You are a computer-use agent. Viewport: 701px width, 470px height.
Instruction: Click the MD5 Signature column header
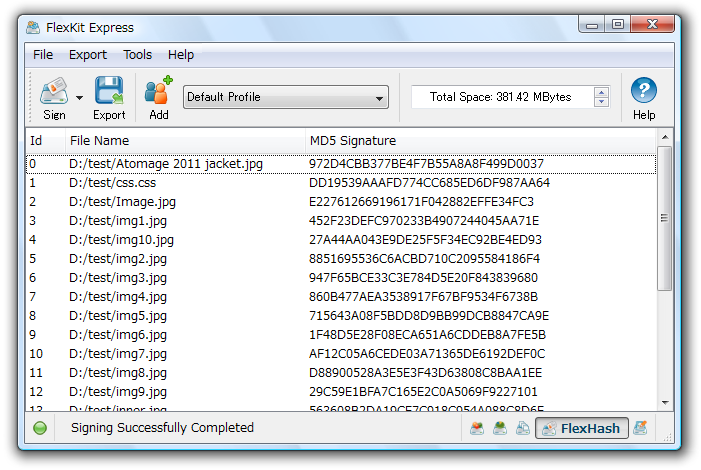(480, 141)
